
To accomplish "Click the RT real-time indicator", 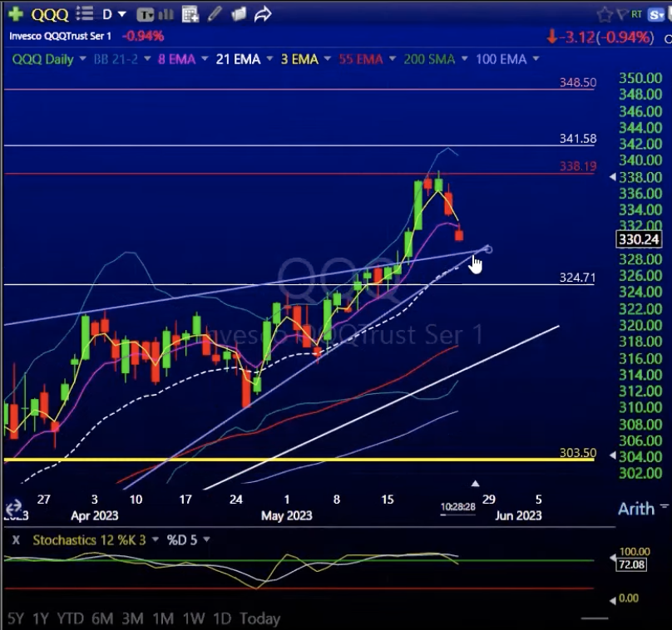I will (x=636, y=14).
